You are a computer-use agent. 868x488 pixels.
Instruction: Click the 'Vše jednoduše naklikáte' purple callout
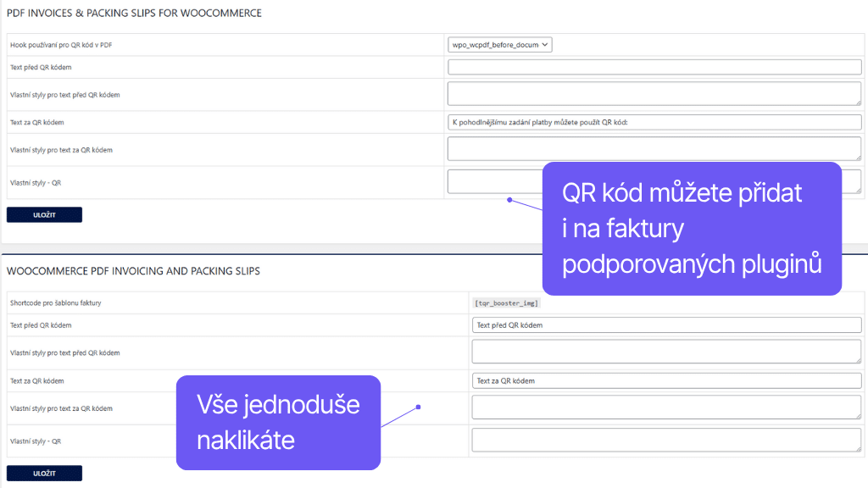pos(278,423)
